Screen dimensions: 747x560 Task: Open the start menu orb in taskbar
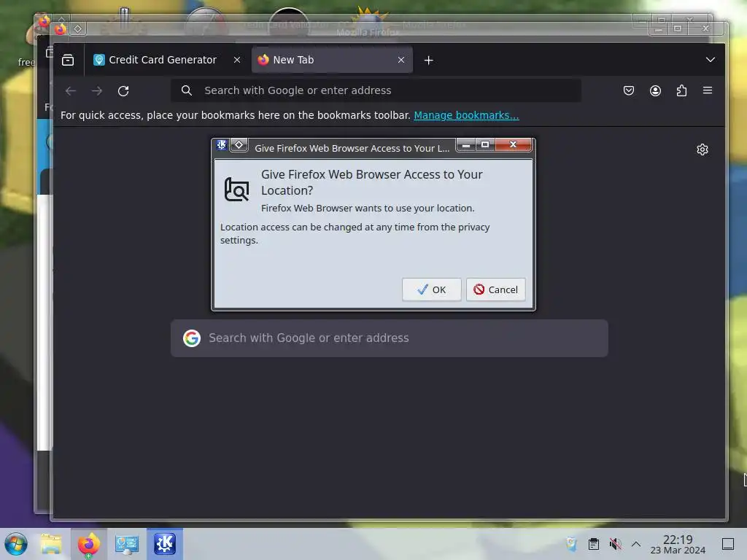[16, 544]
